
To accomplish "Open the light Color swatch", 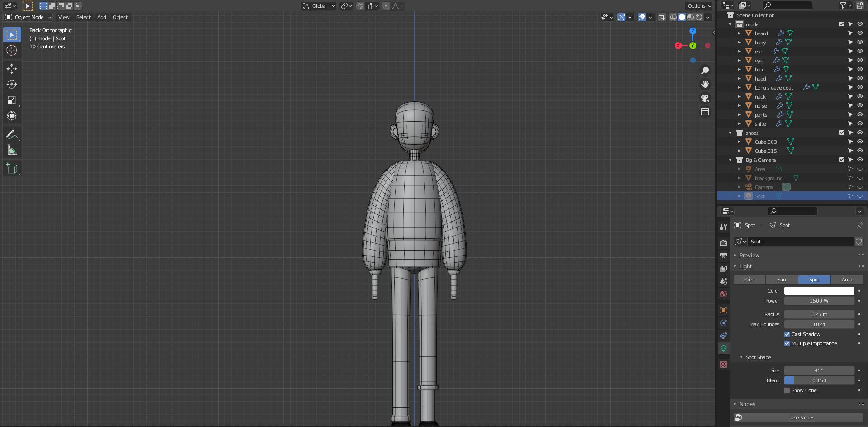I will (x=819, y=291).
